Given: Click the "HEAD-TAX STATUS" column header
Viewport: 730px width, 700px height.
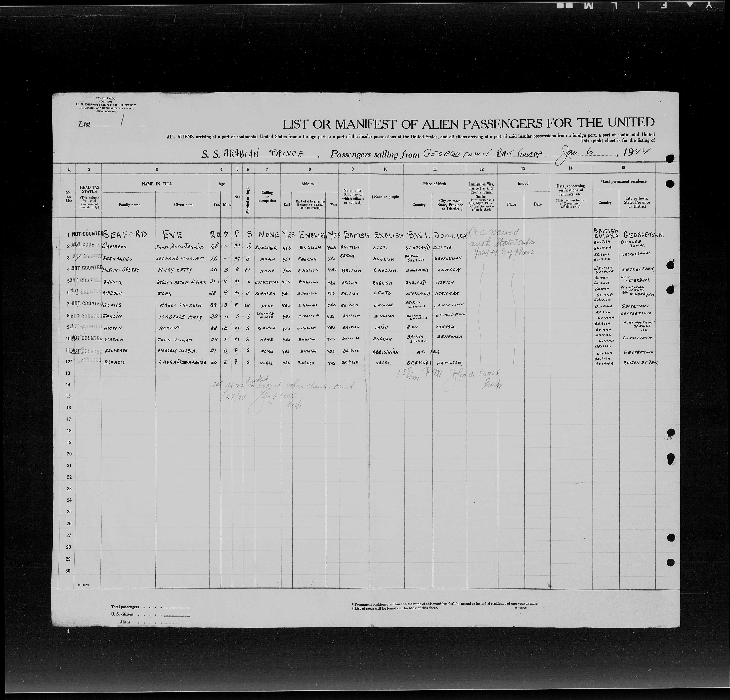Looking at the screenshot, I should (89, 190).
